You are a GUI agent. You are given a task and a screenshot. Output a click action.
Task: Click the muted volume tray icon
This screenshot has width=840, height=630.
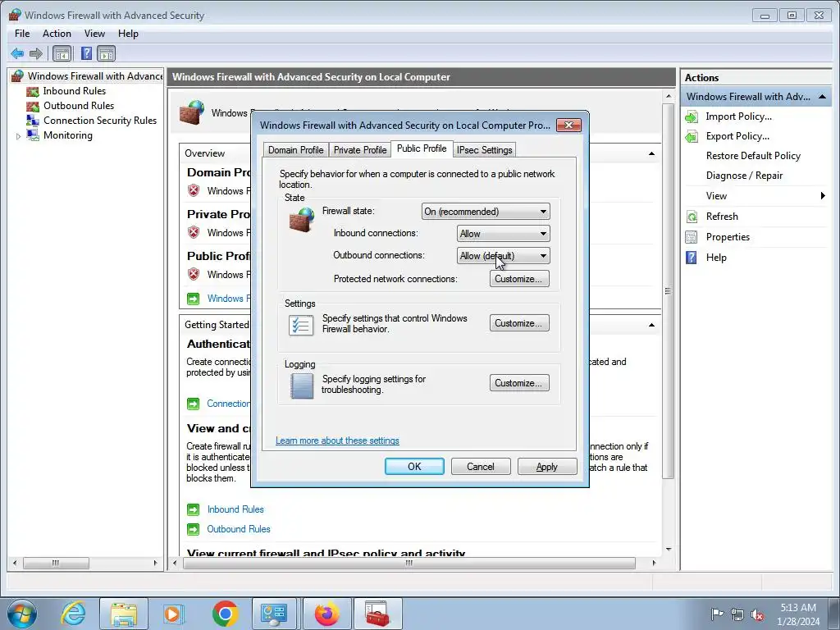[757, 614]
